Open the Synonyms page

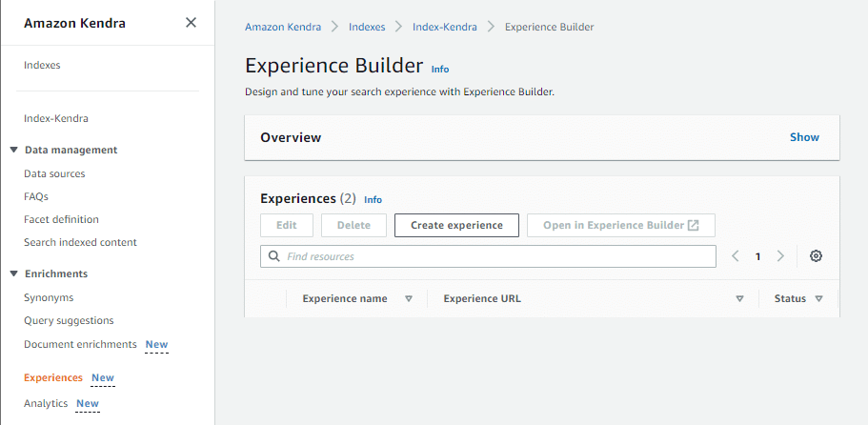49,297
